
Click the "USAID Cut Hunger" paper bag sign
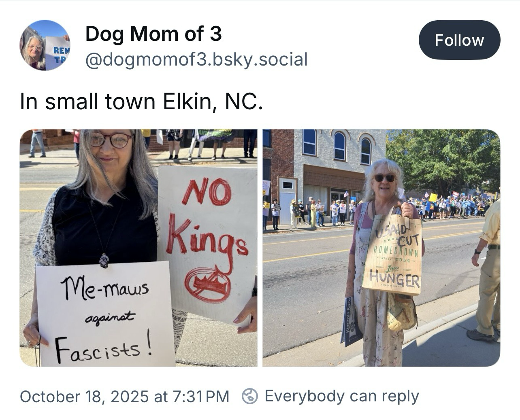click(x=392, y=254)
